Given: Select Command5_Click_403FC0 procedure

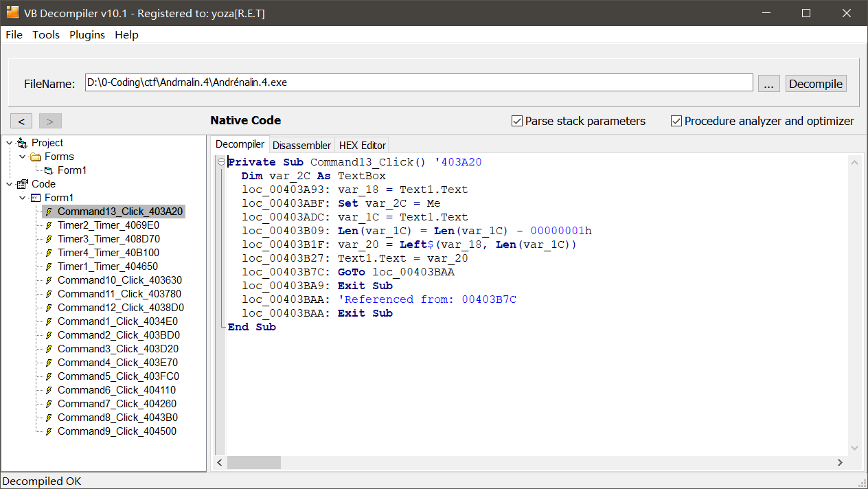Looking at the screenshot, I should point(118,376).
